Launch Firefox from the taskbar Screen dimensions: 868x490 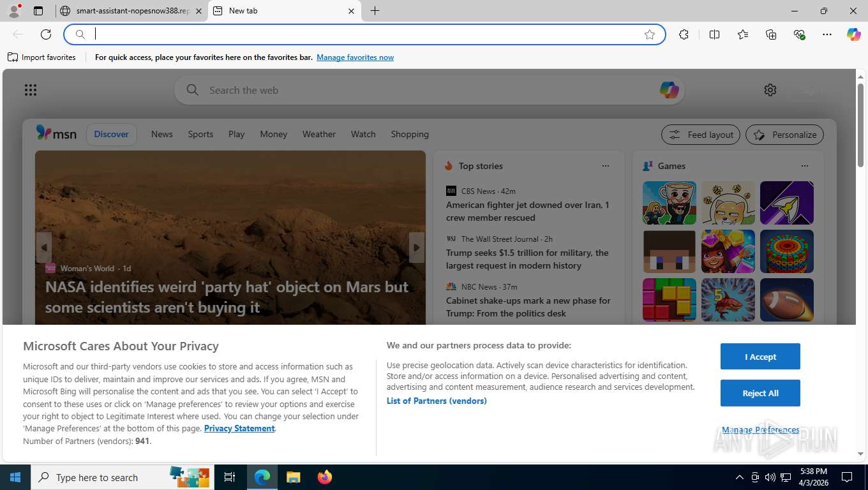(325, 477)
